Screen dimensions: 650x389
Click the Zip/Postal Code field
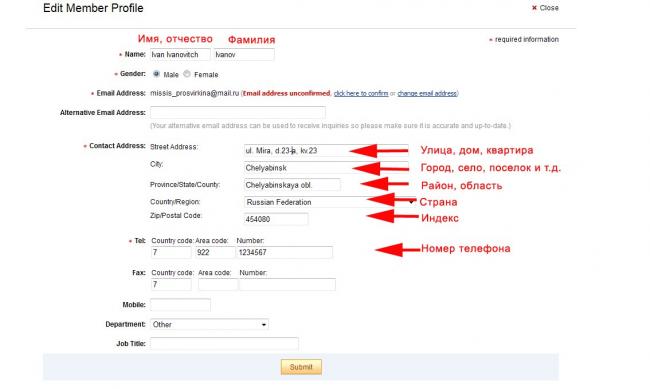pos(276,219)
